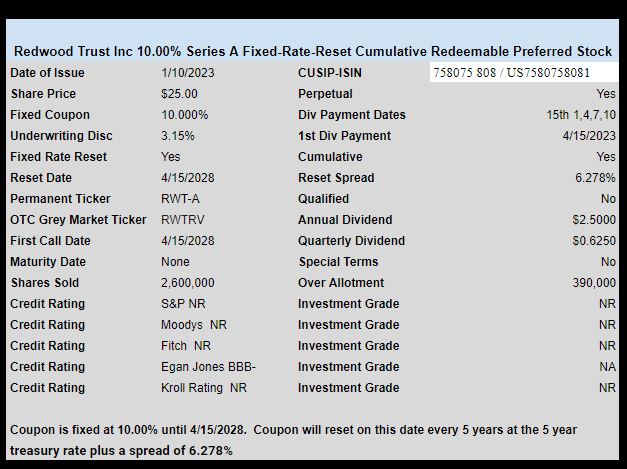Select the Redwood Trust Inc table title
The width and height of the screenshot is (627, 469).
point(313,52)
